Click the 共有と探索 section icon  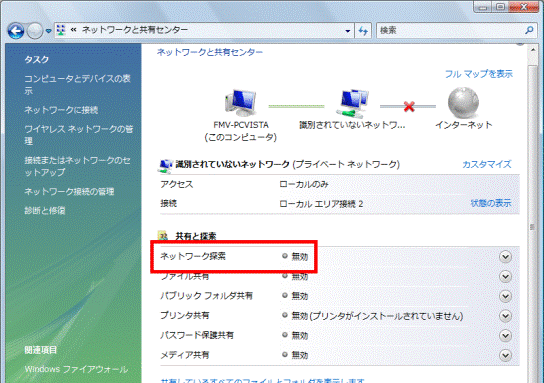163,236
